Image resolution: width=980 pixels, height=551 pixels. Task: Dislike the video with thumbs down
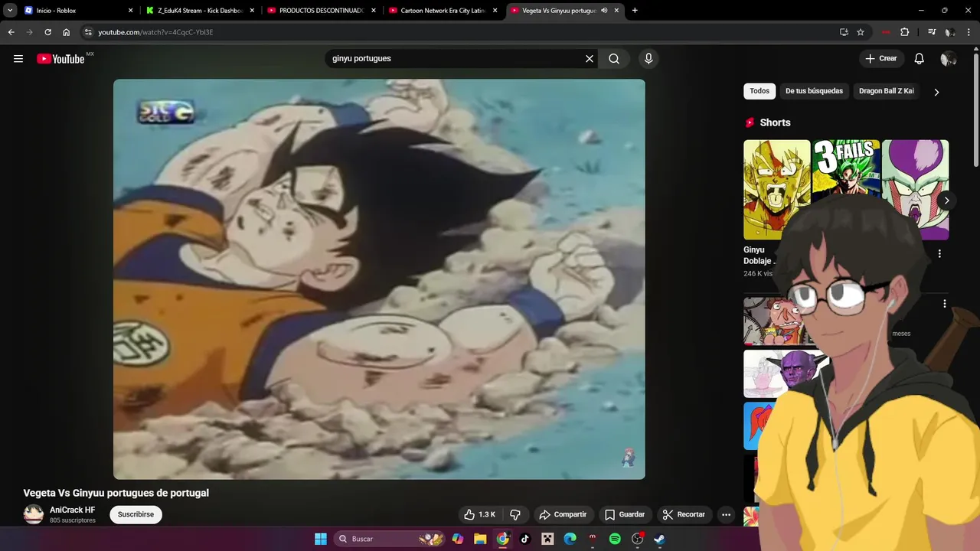[x=515, y=514]
